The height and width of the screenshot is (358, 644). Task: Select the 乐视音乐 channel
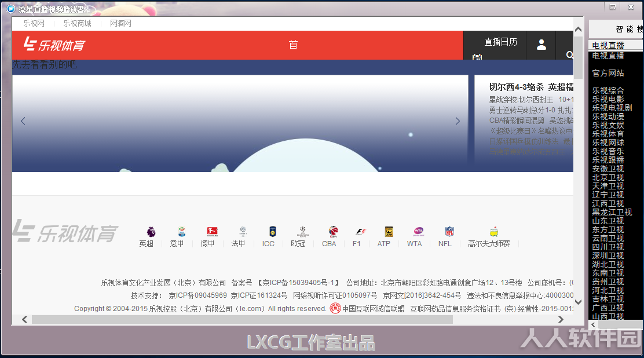(608, 151)
